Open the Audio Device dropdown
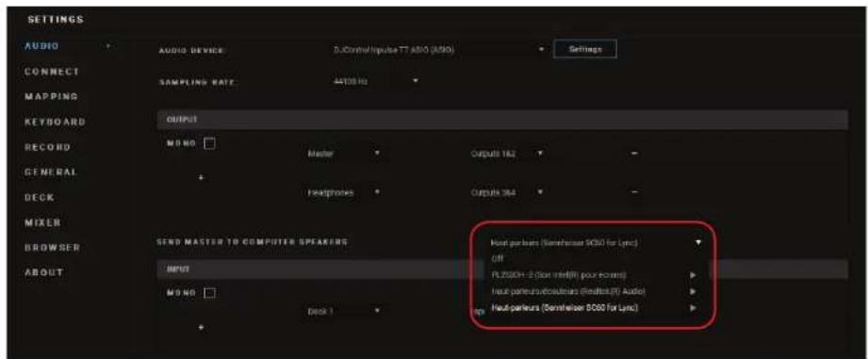Screen dimensions: 868x359 pyautogui.click(x=439, y=50)
